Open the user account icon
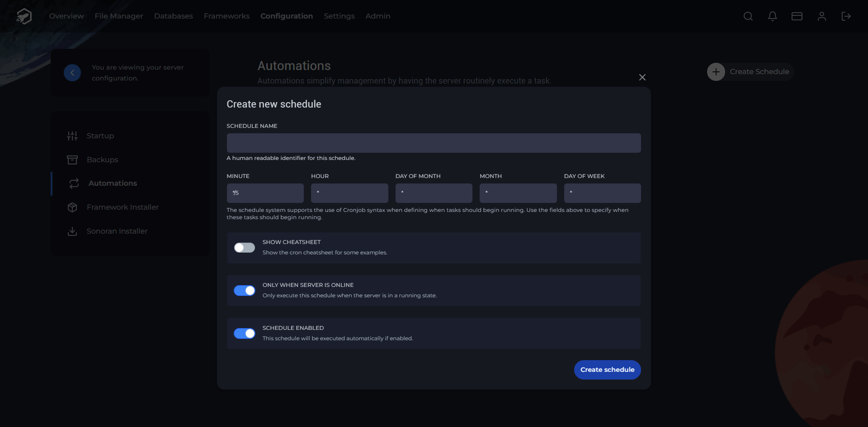Screen dimensions: 868x427 click(822, 16)
